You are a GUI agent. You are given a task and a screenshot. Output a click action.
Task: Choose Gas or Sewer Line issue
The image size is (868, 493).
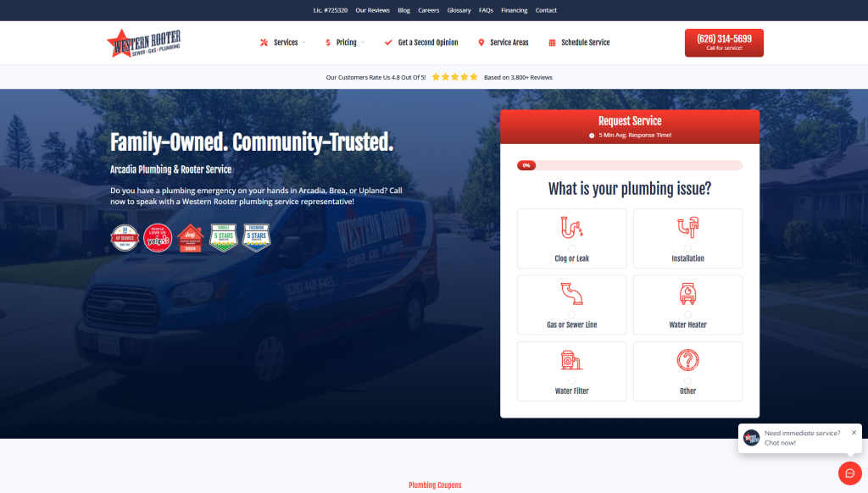pos(571,305)
